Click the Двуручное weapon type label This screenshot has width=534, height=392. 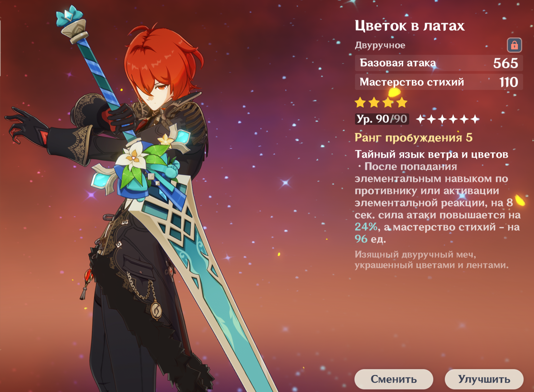coord(380,45)
